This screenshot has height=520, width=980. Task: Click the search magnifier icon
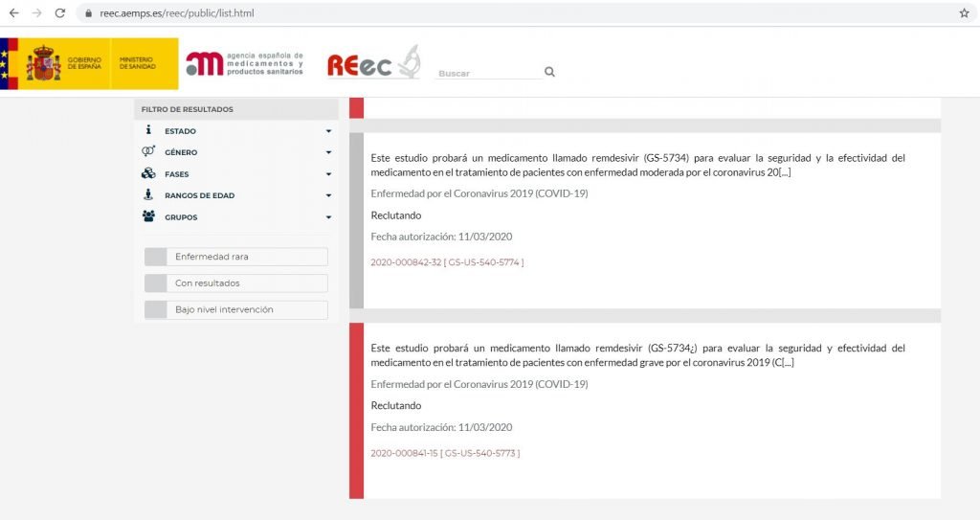(x=549, y=72)
